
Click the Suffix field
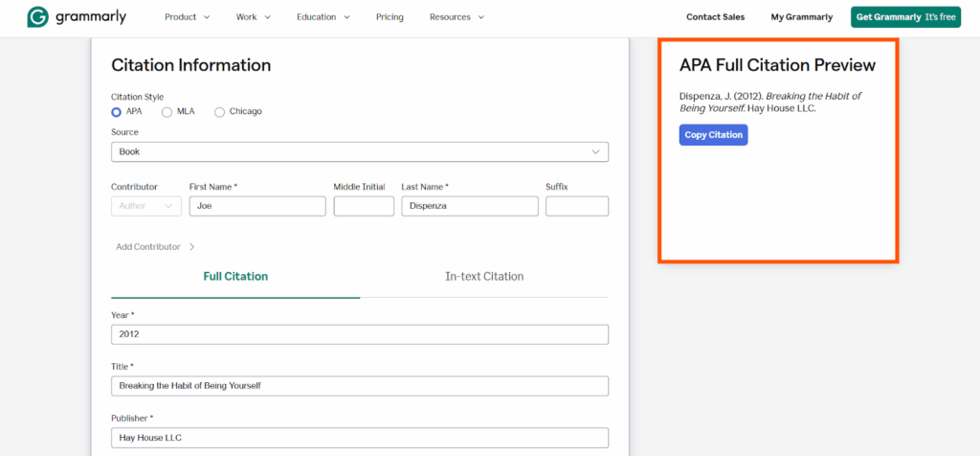(577, 206)
